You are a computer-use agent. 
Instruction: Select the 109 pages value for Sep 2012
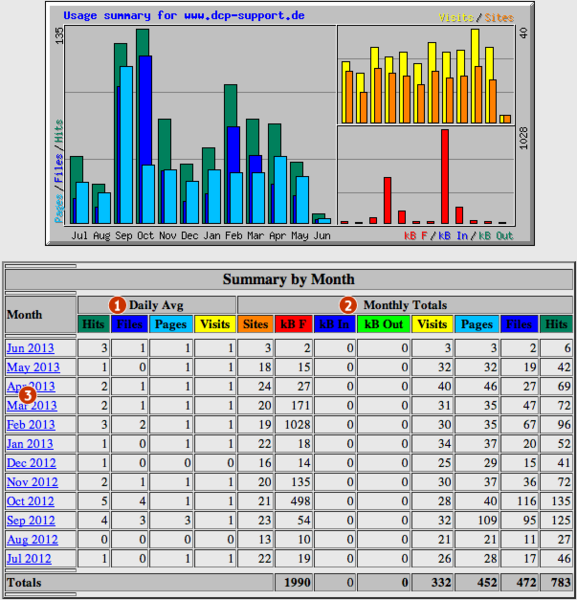click(x=487, y=520)
